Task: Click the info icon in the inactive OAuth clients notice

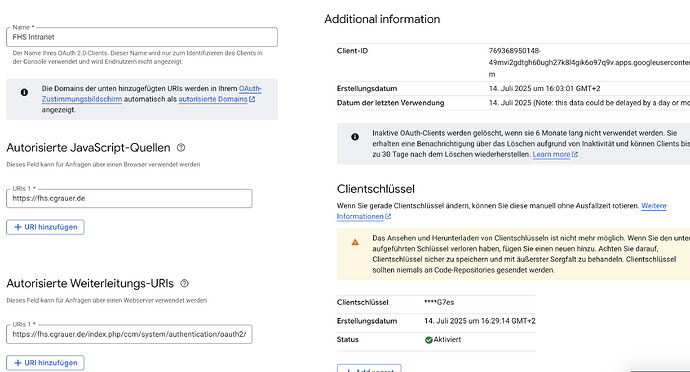Action: pyautogui.click(x=355, y=137)
